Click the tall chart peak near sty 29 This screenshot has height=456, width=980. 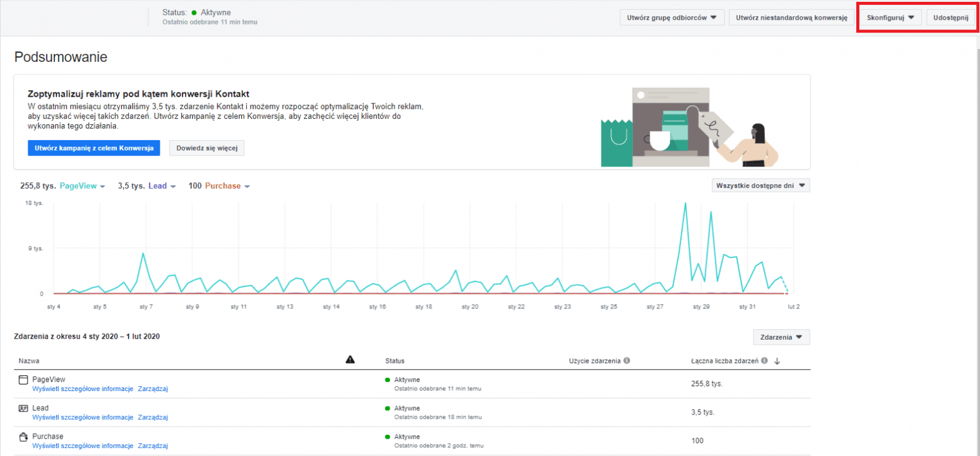point(685,204)
